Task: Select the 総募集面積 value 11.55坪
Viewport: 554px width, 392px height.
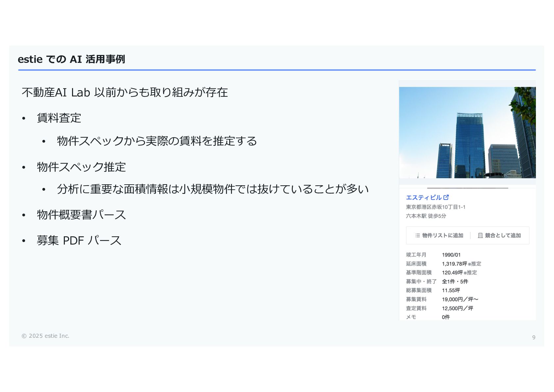Action: click(451, 290)
